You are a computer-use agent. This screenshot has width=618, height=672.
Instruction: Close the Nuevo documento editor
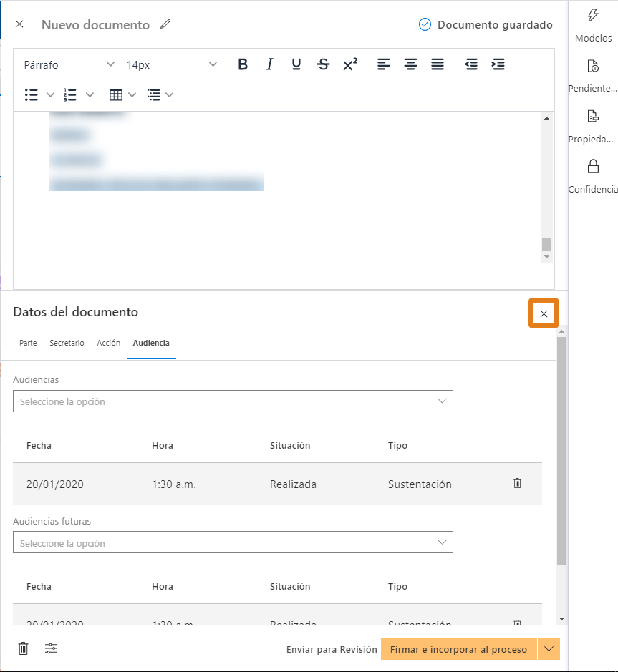click(19, 24)
